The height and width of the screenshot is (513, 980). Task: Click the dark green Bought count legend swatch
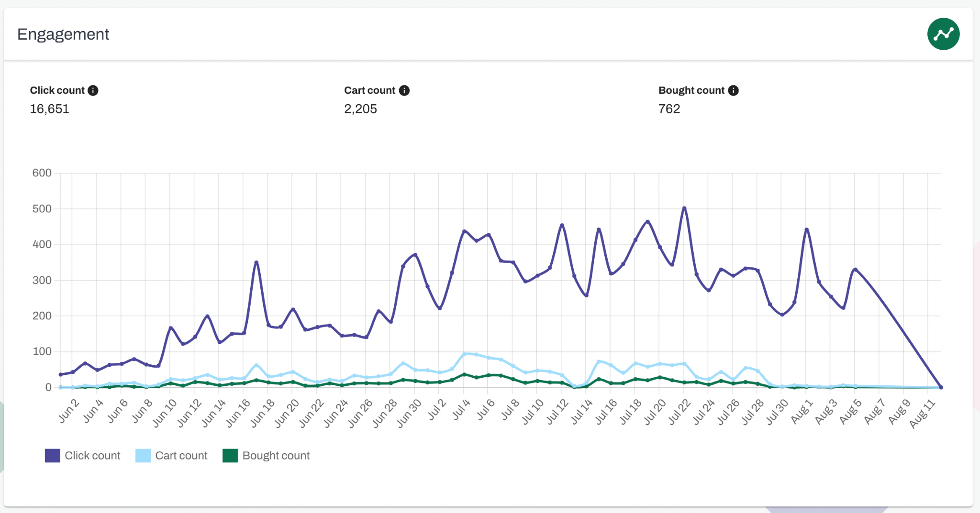click(230, 456)
